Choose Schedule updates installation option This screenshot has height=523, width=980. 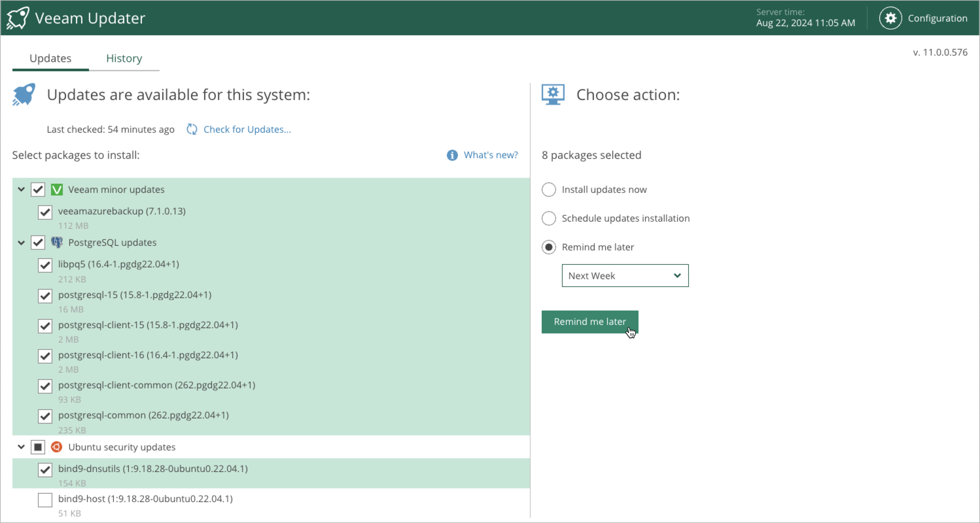549,218
